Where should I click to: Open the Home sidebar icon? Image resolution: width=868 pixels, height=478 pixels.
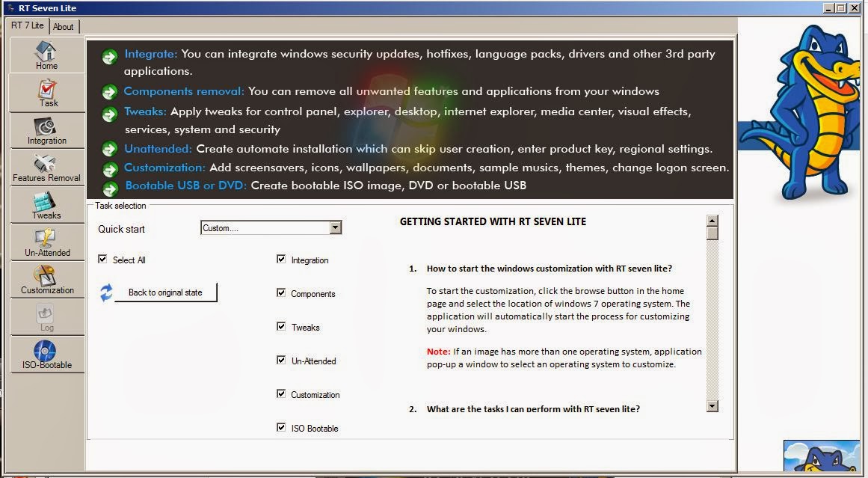[x=46, y=55]
